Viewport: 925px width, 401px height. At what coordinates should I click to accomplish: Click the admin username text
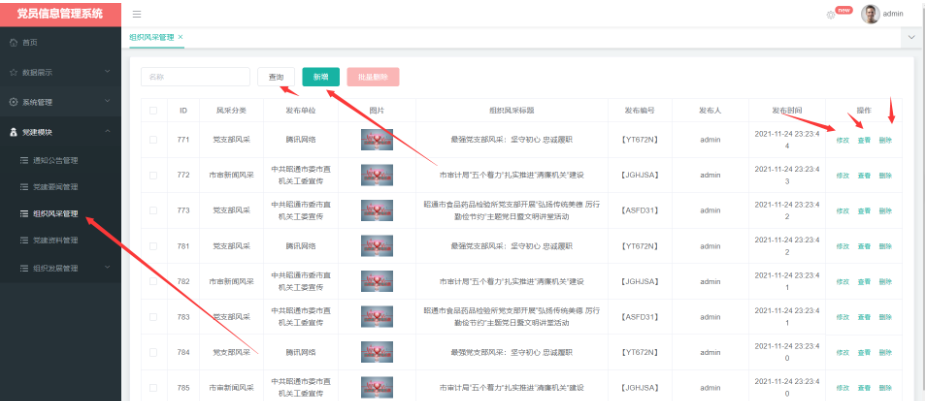coord(893,14)
